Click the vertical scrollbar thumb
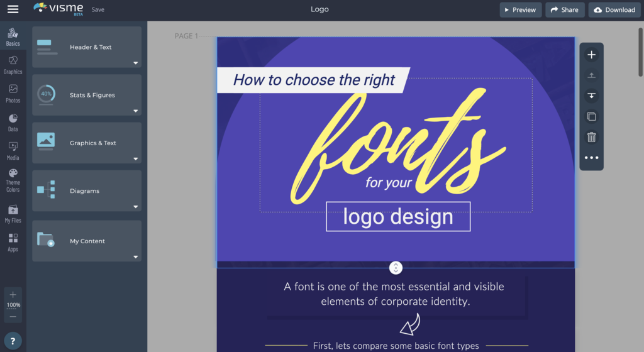This screenshot has height=352, width=644. [x=640, y=52]
